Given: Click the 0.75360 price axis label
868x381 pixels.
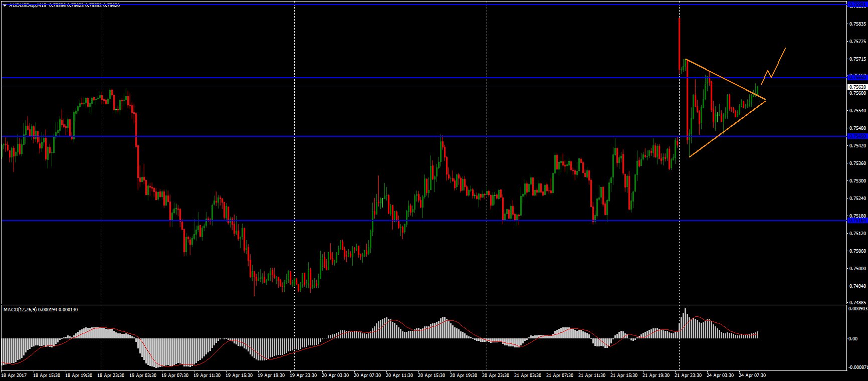Looking at the screenshot, I should [x=858, y=163].
